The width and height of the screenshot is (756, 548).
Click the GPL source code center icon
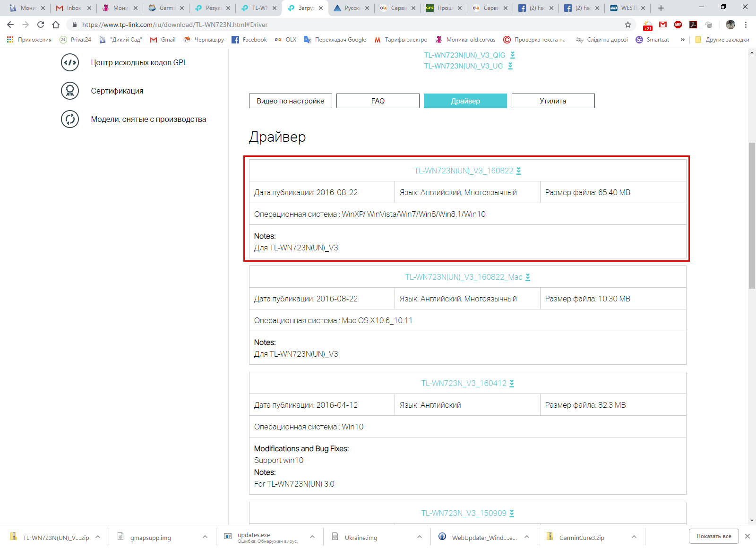click(70, 62)
